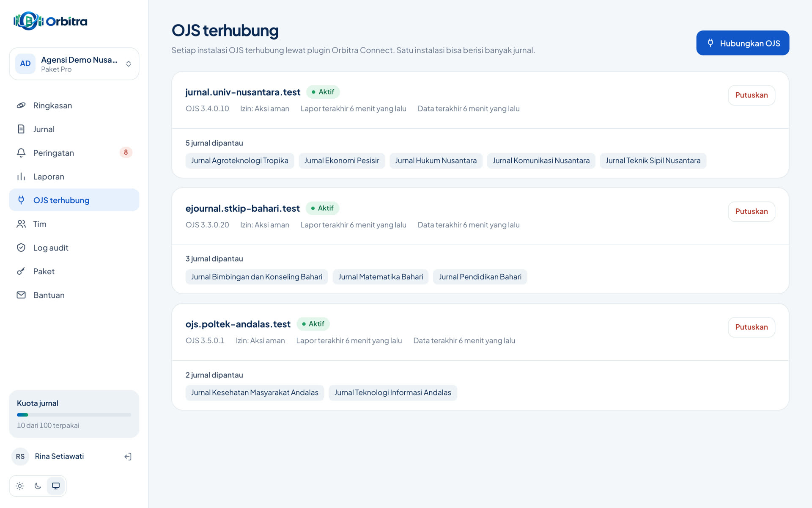Click the Log audit shield icon

point(21,248)
